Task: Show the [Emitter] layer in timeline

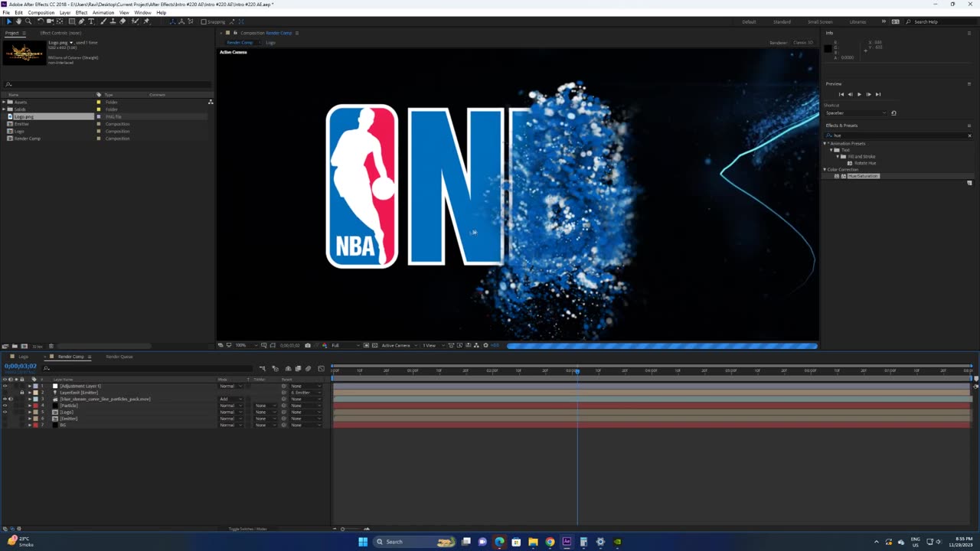Action: (5, 419)
